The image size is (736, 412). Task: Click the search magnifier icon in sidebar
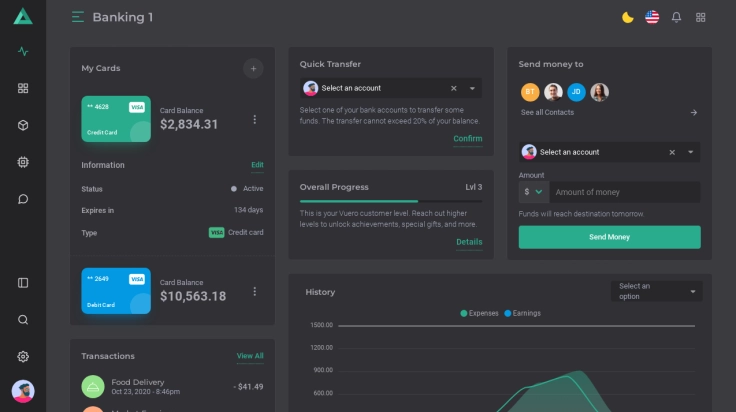tap(23, 320)
